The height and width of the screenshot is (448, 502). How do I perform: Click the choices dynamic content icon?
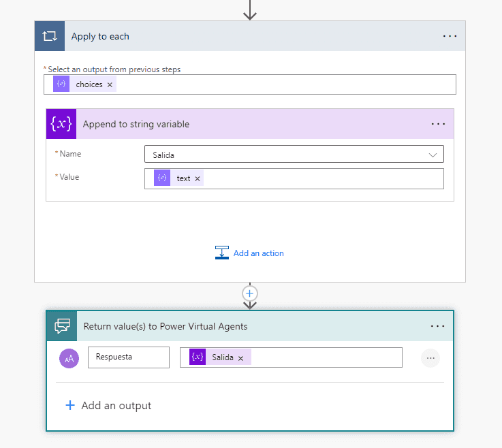[x=61, y=84]
